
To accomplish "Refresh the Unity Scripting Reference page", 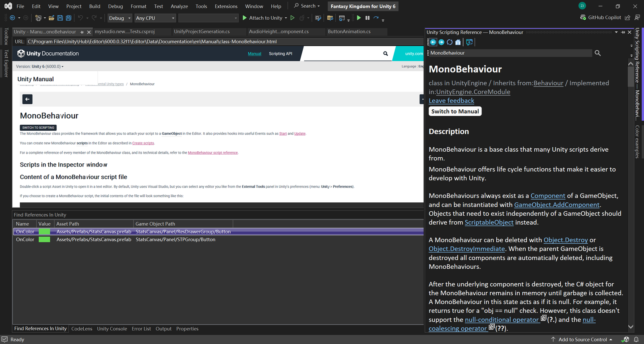I will click(450, 42).
